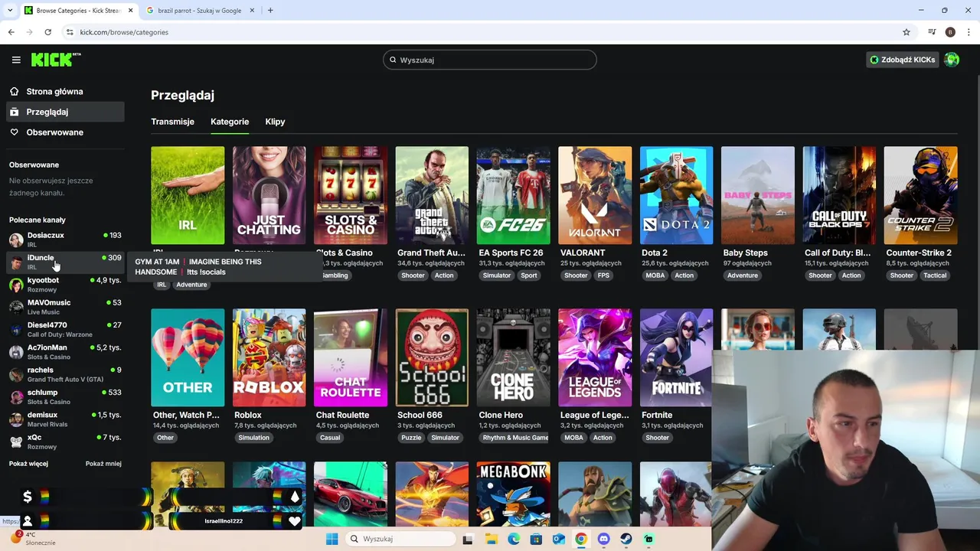This screenshot has width=980, height=551.
Task: Open Microsoft Store from taskbar
Action: pos(536,539)
